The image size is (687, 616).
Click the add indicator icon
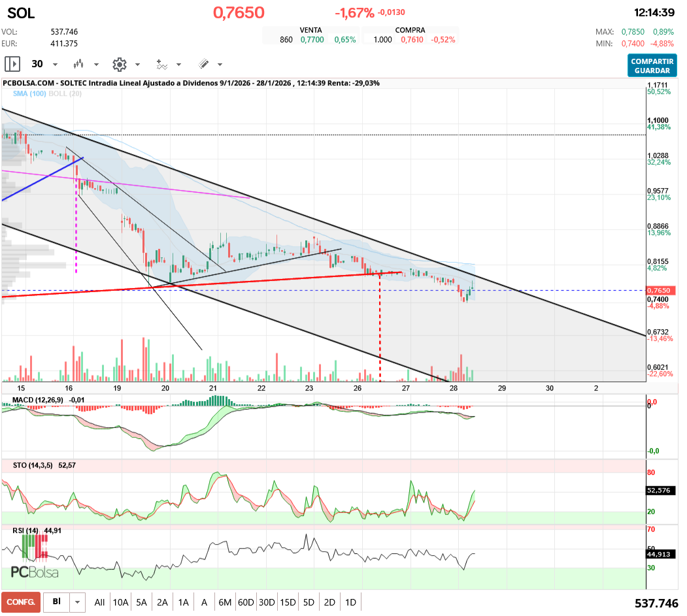161,64
